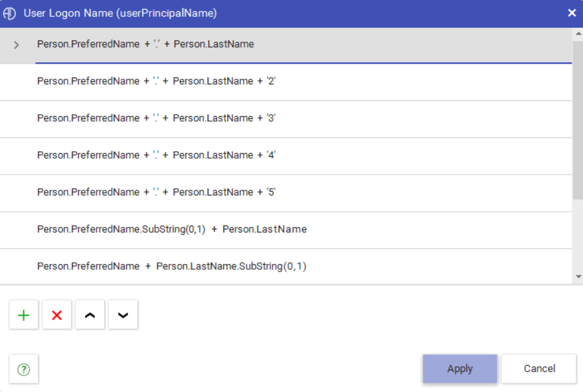Select the expression ending with '4'
This screenshot has height=392, width=583.
pos(156,155)
